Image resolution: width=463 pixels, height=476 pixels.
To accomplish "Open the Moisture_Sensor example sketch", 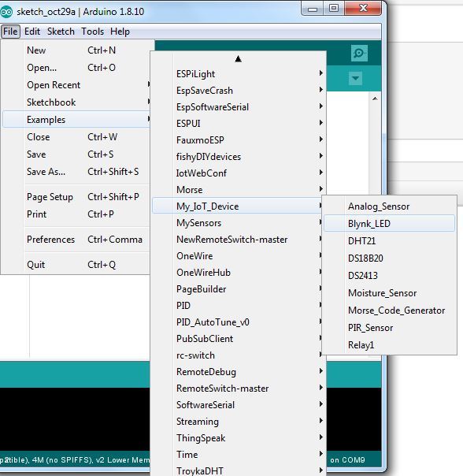I will [389, 293].
